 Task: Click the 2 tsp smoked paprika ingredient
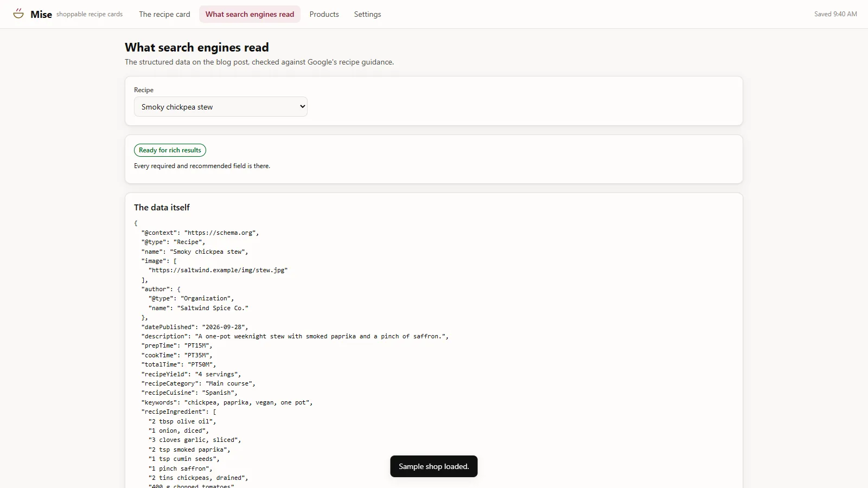[189, 450]
